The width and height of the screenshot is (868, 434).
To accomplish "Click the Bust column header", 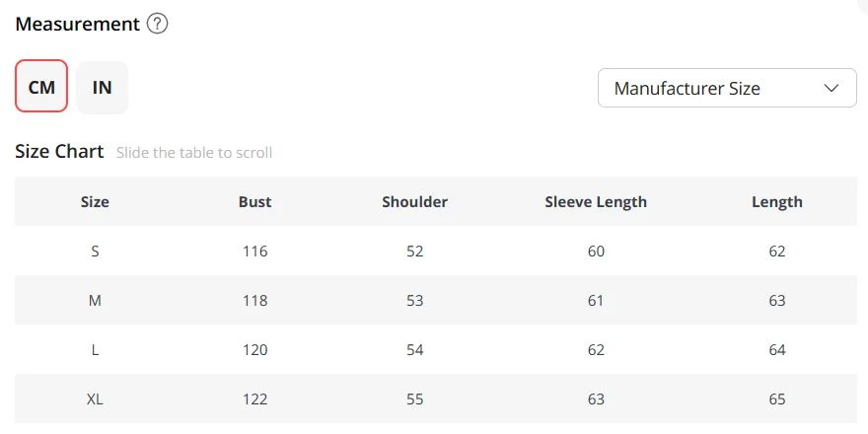I will click(255, 201).
